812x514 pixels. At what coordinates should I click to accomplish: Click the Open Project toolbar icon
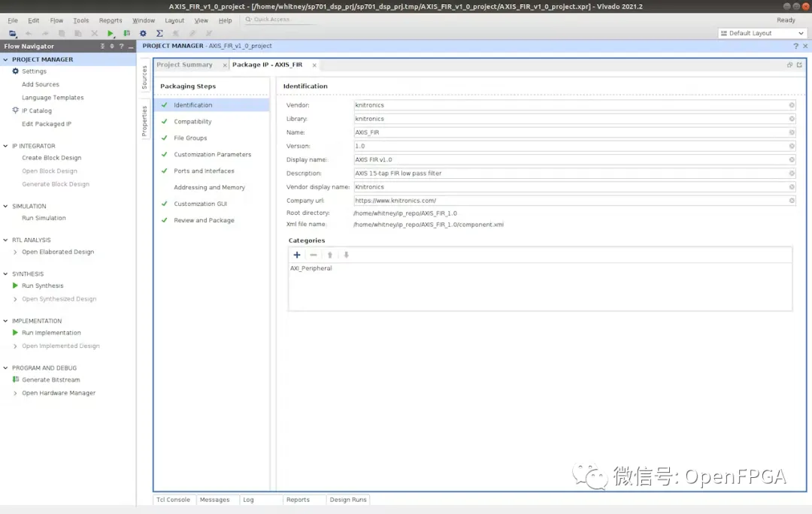[x=13, y=33]
